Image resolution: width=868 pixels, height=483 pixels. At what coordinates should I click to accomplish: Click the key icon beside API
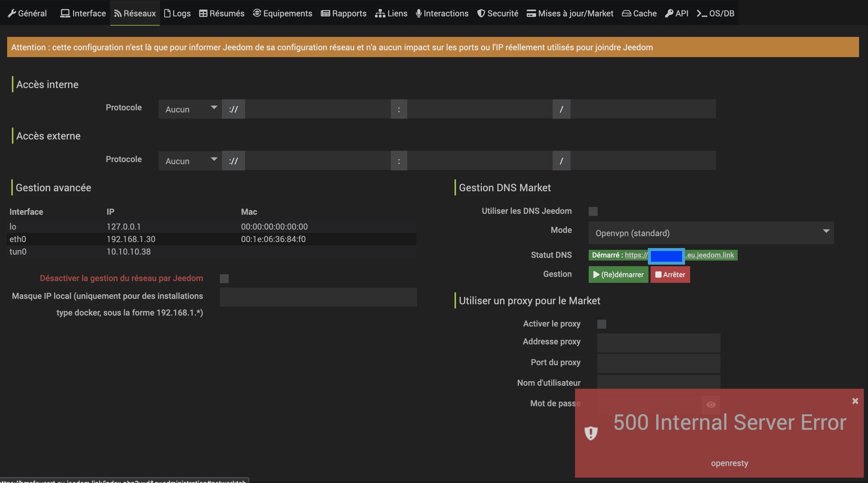669,13
